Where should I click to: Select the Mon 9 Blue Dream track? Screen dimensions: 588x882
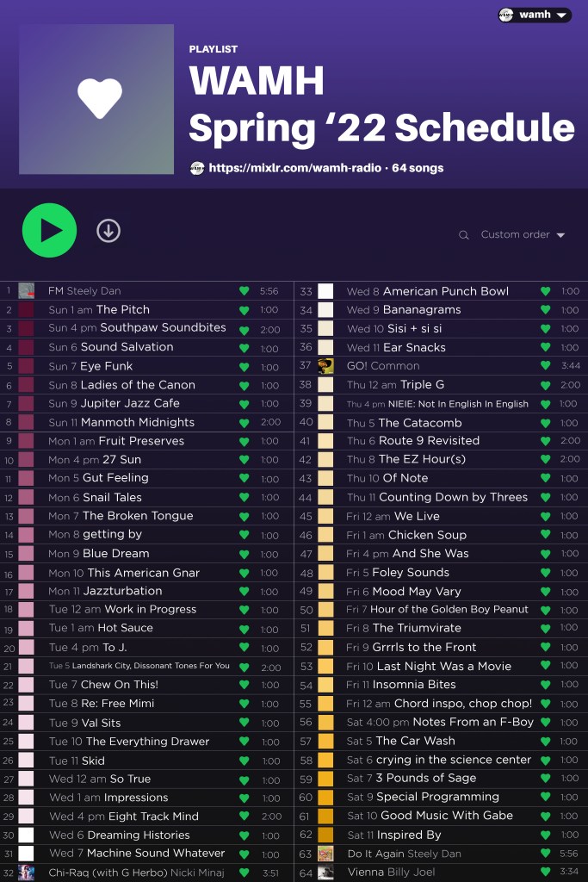(x=116, y=554)
